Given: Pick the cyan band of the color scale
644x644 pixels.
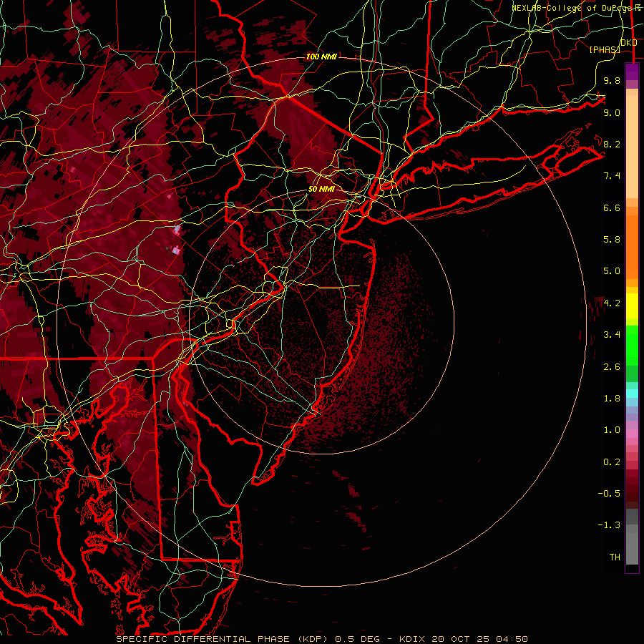Looking at the screenshot, I should pos(632,394).
